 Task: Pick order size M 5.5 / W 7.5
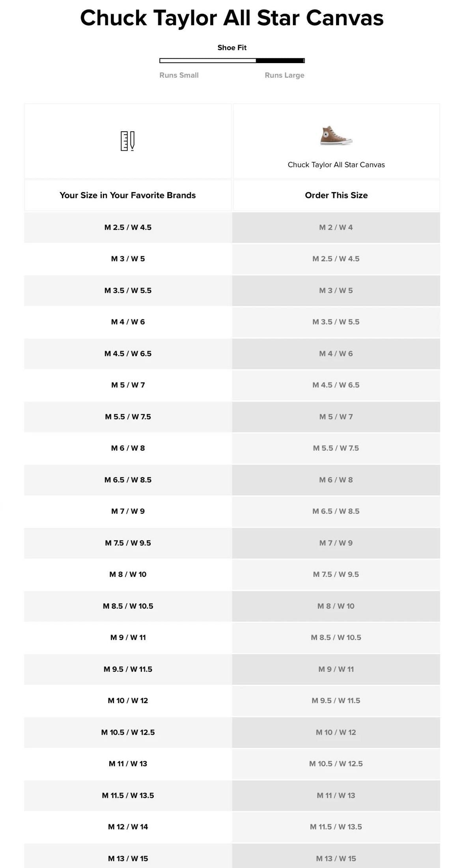tap(336, 448)
